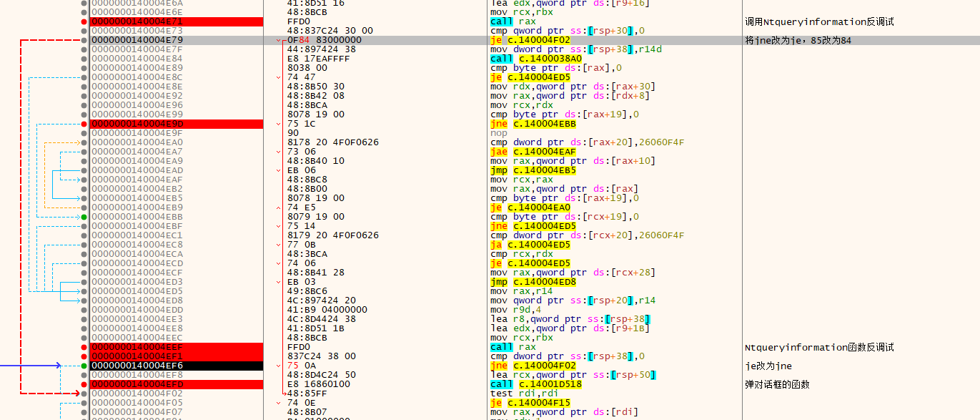Viewport: 980px width, 420px height.
Task: Select instruction jmp c.140004ED8
Action: tap(533, 282)
